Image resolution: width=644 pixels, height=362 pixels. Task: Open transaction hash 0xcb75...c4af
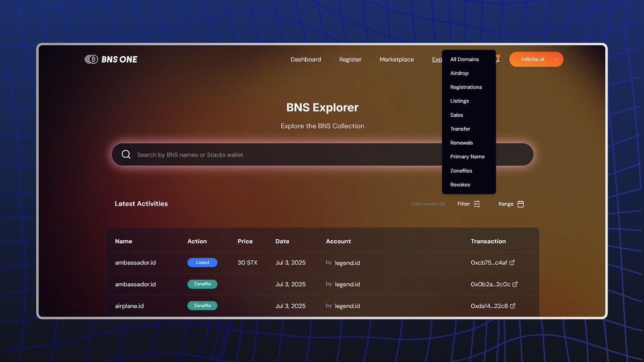[x=489, y=263]
